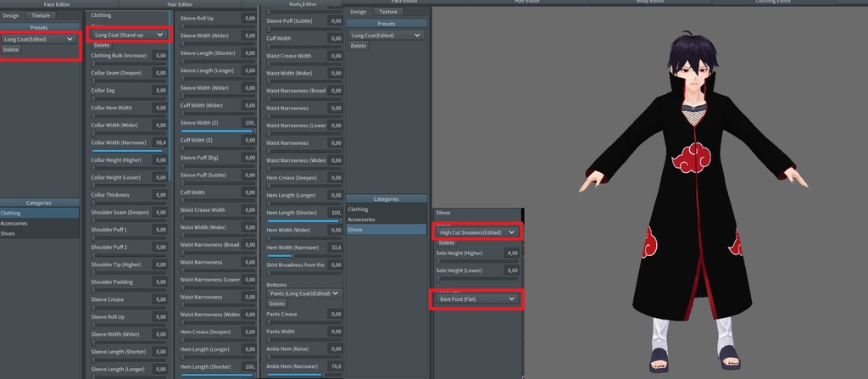Switch to the Texture tab in the left panel
Screen dimensions: 868x379
(41, 15)
